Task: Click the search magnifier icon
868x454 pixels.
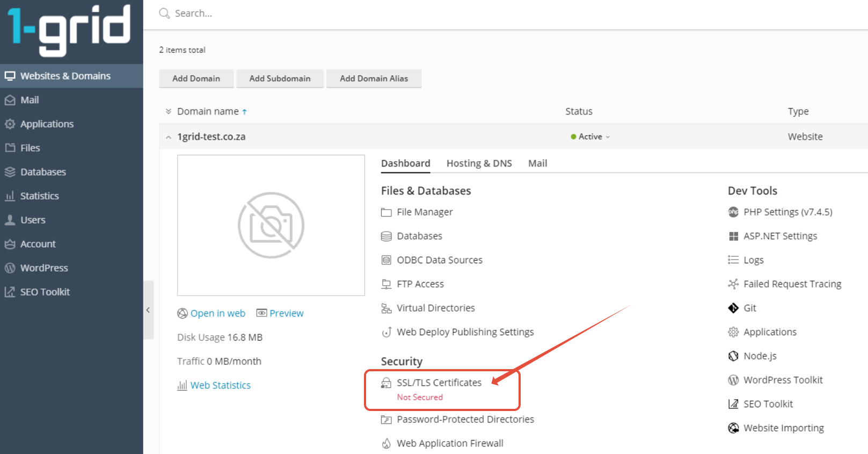Action: coord(164,13)
